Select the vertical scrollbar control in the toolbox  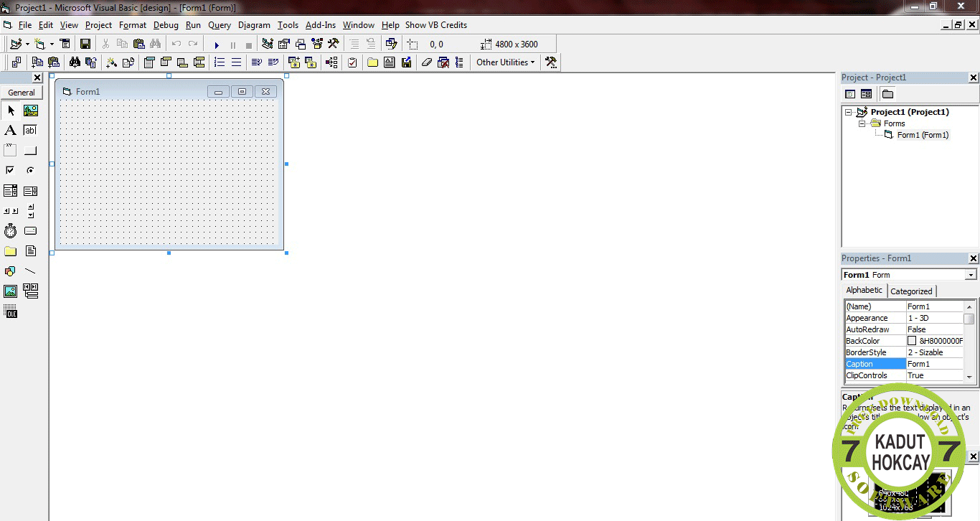coord(31,211)
